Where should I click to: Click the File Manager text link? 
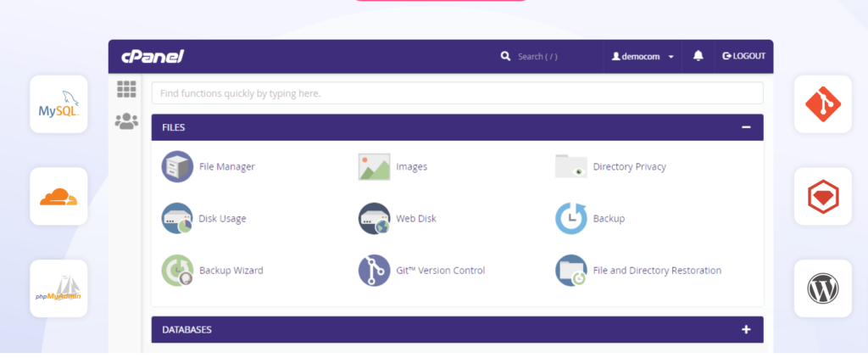coord(226,166)
